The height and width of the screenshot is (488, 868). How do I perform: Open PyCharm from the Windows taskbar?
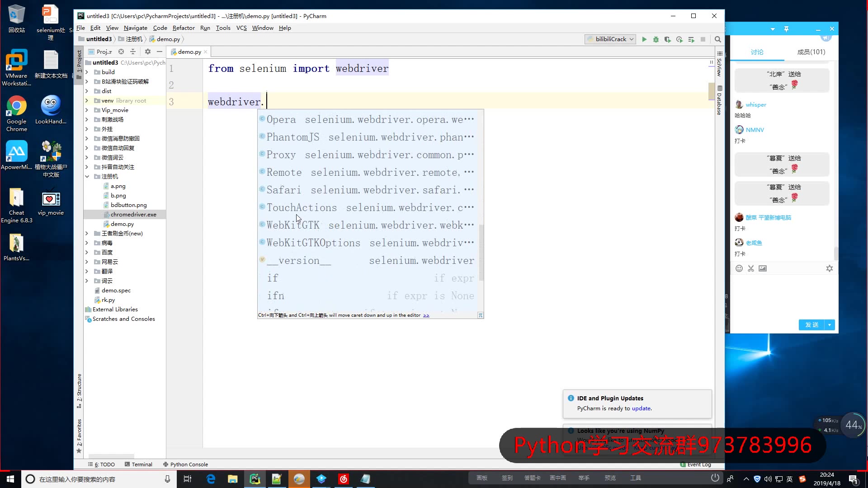click(x=255, y=479)
